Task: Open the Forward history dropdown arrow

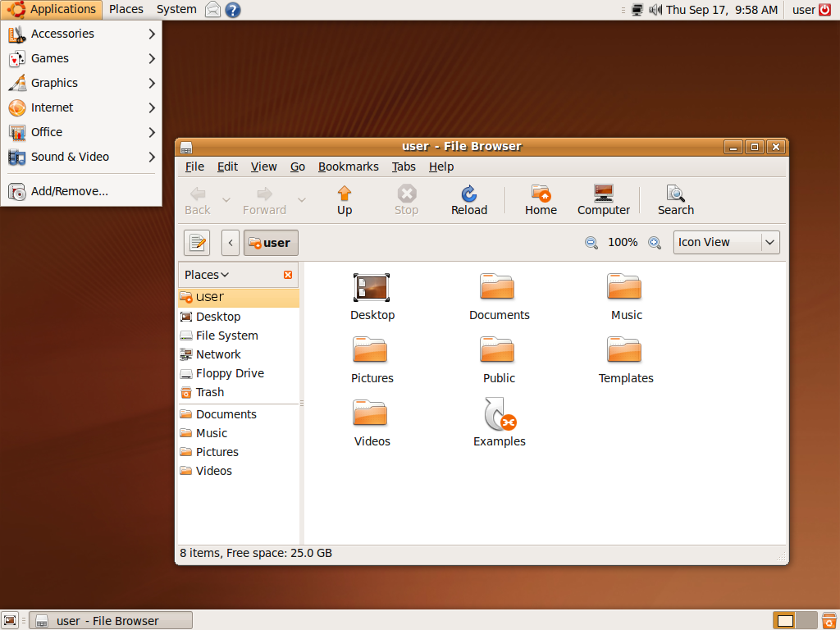Action: point(302,200)
